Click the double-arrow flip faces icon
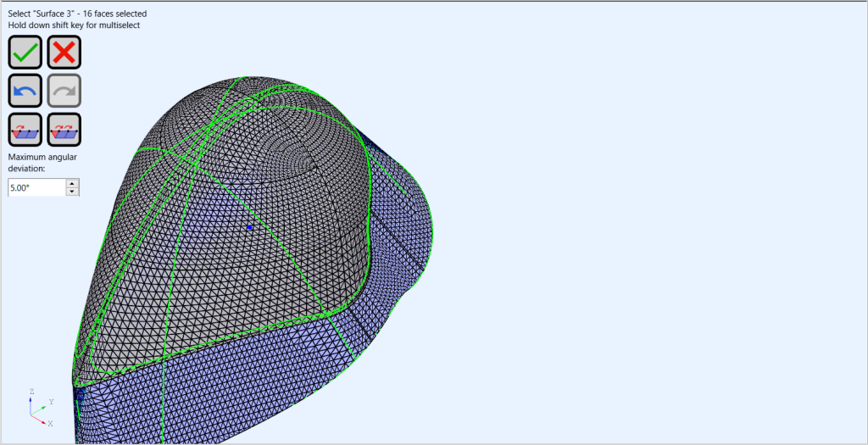Screen dimensions: 868x445 (x=64, y=130)
